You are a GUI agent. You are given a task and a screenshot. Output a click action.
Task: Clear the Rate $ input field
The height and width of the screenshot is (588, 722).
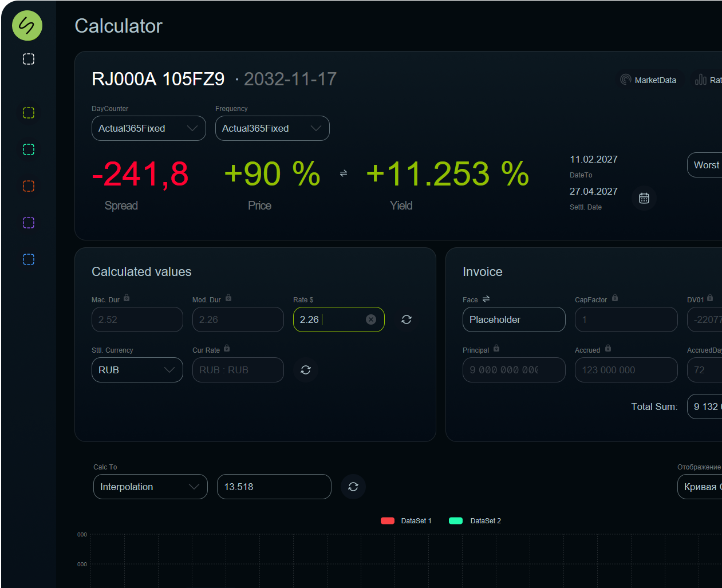(371, 319)
